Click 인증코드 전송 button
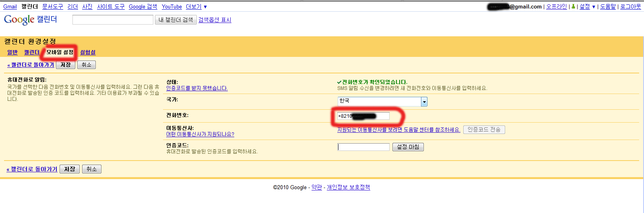 [x=484, y=129]
